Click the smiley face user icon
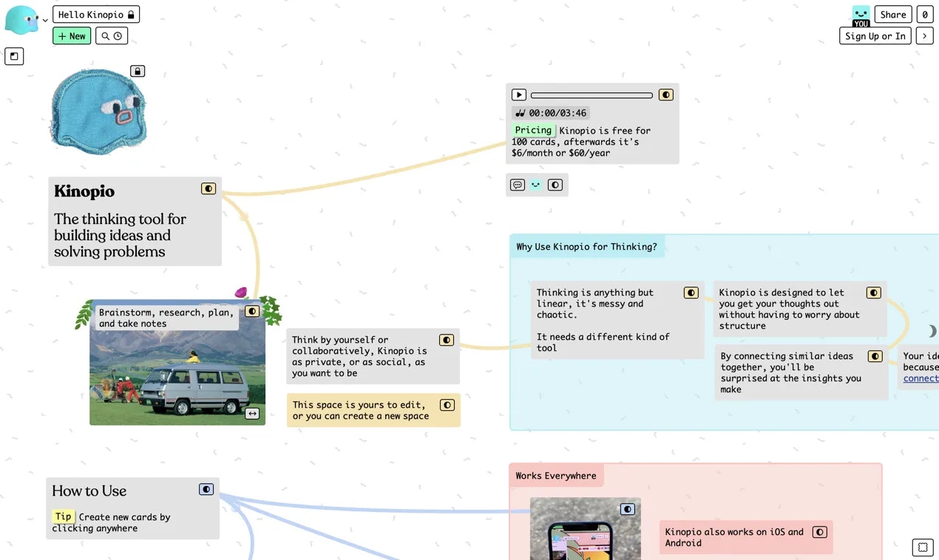This screenshot has height=560, width=939. click(x=536, y=185)
